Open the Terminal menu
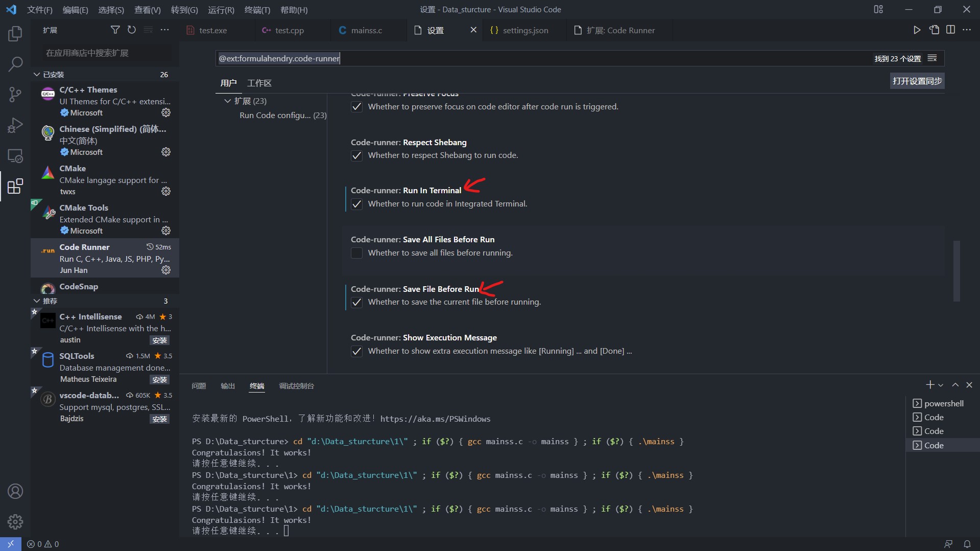Screen dimensions: 980x551 point(257,10)
